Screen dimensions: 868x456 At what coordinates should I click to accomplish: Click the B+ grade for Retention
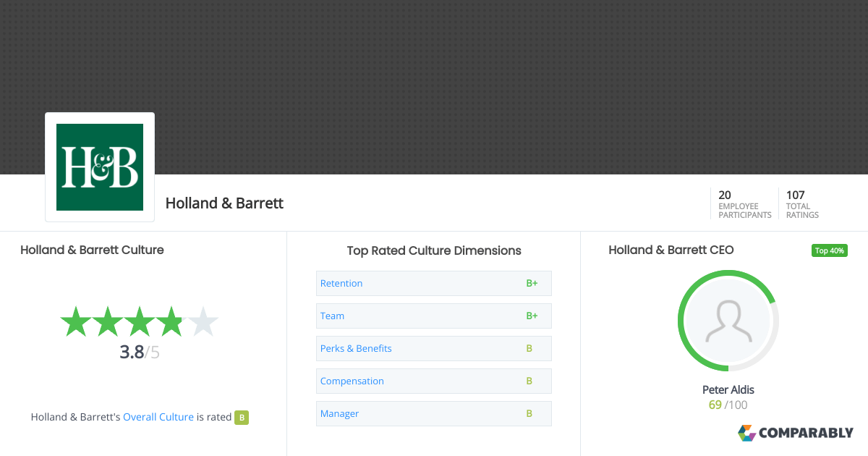point(532,283)
